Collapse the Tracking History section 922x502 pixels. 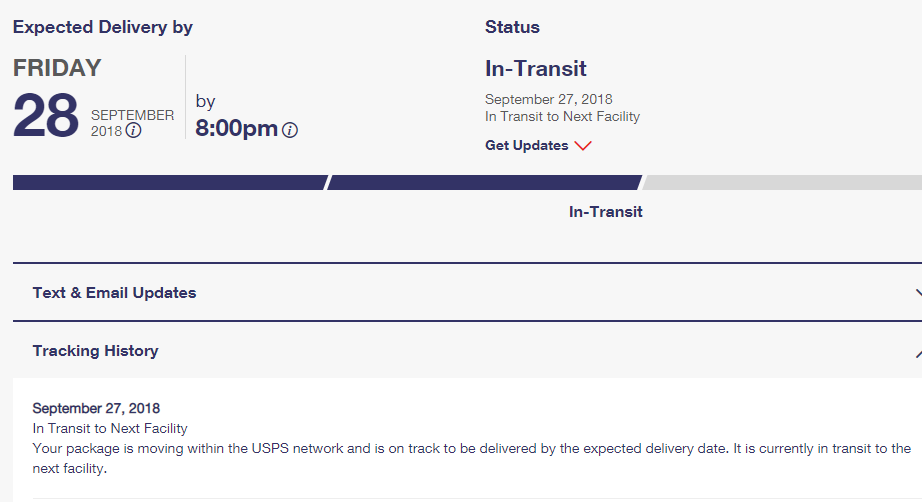[467, 350]
